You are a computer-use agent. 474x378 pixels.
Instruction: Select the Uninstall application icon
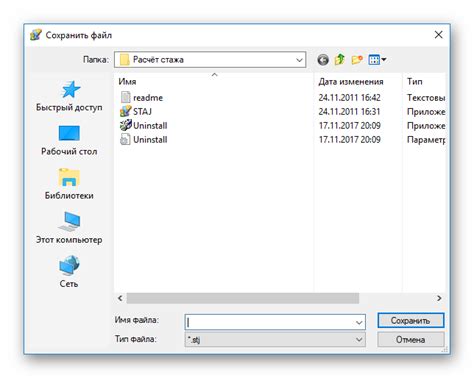click(125, 125)
